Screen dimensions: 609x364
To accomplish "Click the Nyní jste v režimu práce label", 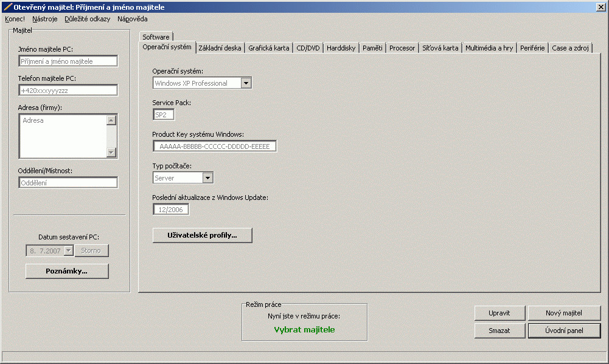I will point(304,316).
